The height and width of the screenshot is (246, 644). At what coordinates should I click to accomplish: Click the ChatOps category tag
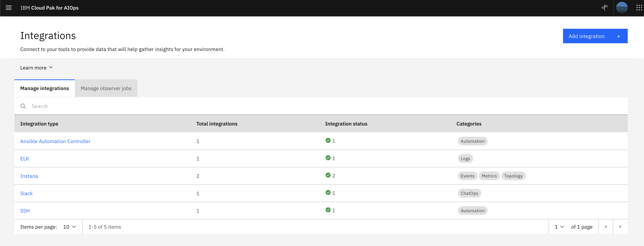(469, 193)
